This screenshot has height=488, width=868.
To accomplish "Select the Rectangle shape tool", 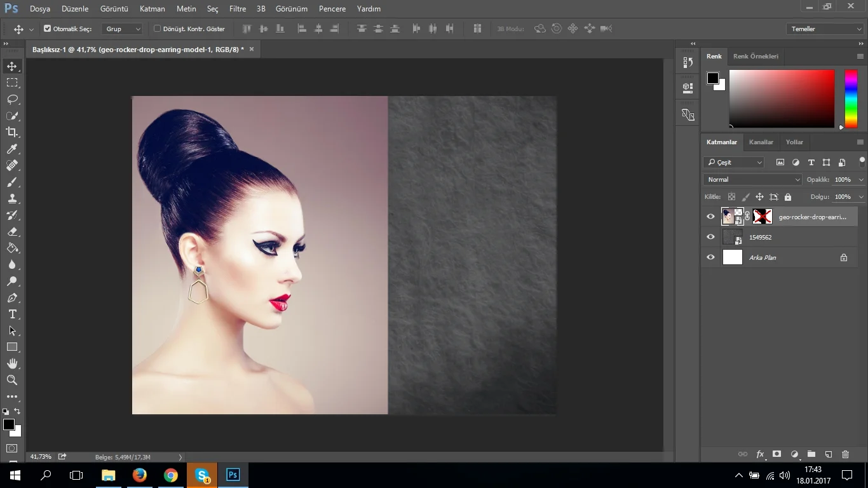I will 12,347.
